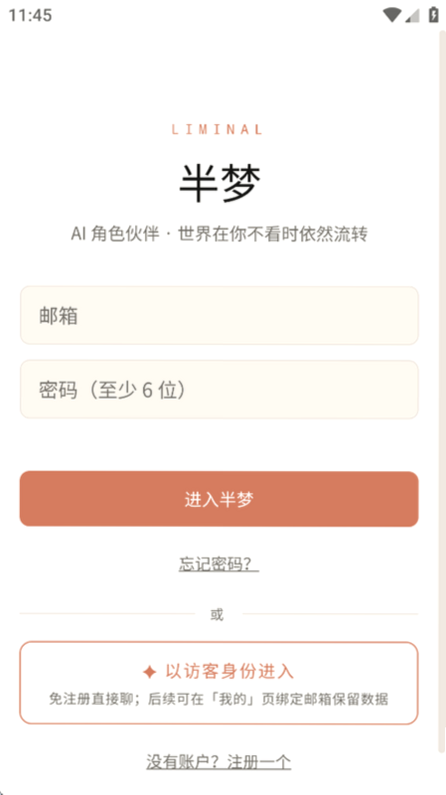Click the divider line left of 或

pyautogui.click(x=107, y=613)
